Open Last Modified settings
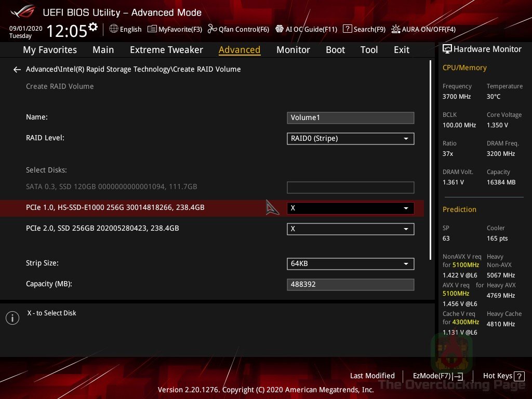 pyautogui.click(x=372, y=376)
